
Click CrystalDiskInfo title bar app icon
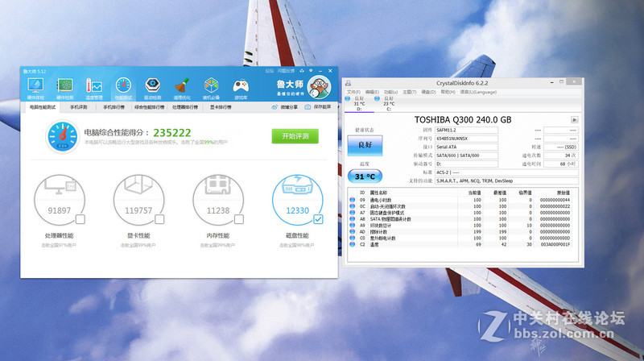tap(349, 83)
